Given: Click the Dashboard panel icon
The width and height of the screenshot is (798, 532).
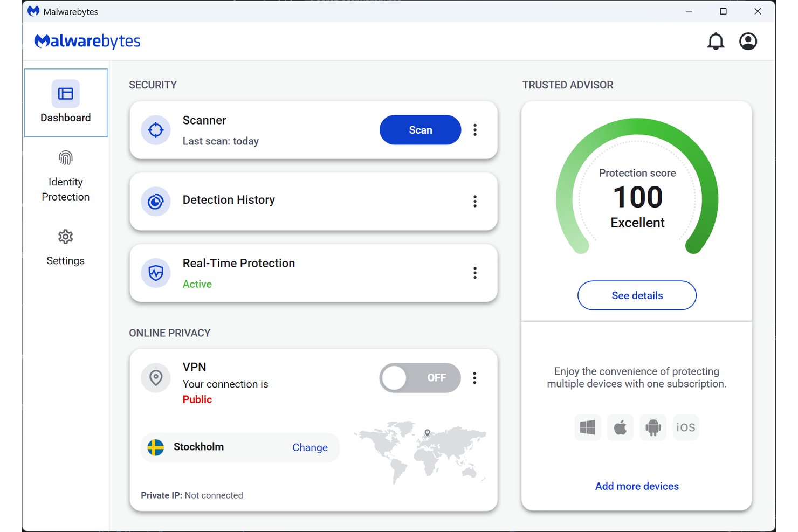Looking at the screenshot, I should (66, 94).
